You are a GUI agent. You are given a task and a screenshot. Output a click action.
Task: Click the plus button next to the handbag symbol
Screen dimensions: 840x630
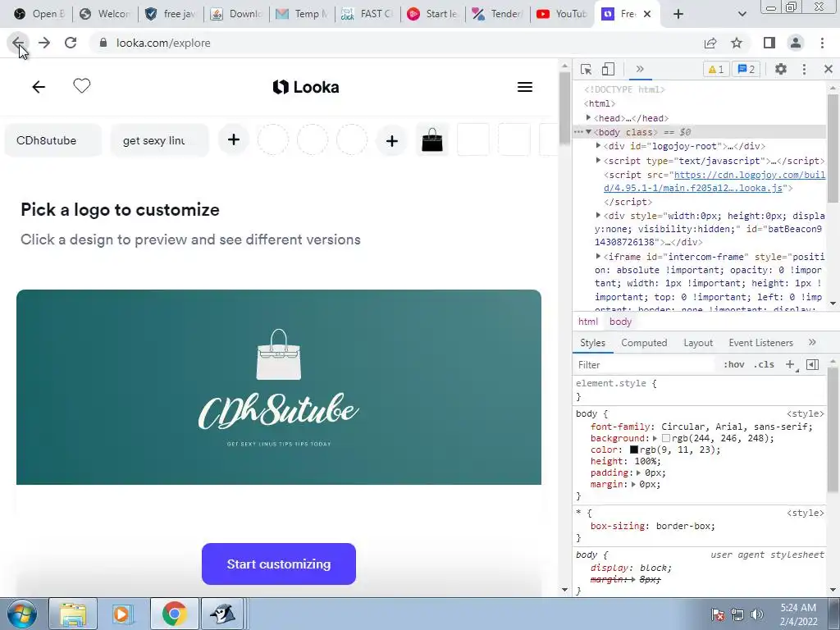click(x=391, y=140)
